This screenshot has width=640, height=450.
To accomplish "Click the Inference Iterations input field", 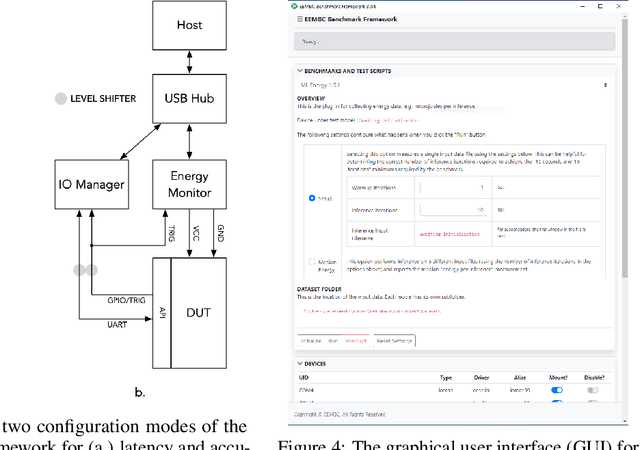I will point(452,209).
